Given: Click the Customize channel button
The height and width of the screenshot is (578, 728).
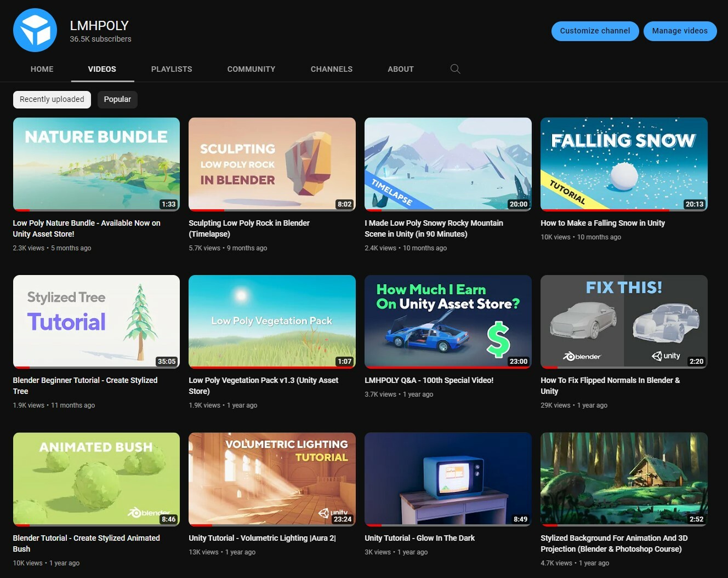Looking at the screenshot, I should point(594,31).
